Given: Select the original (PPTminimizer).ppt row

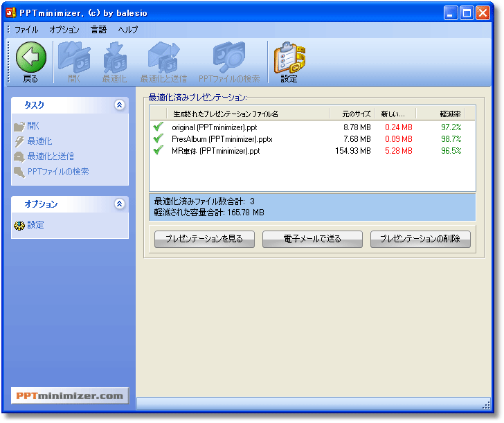Looking at the screenshot, I should [x=312, y=127].
